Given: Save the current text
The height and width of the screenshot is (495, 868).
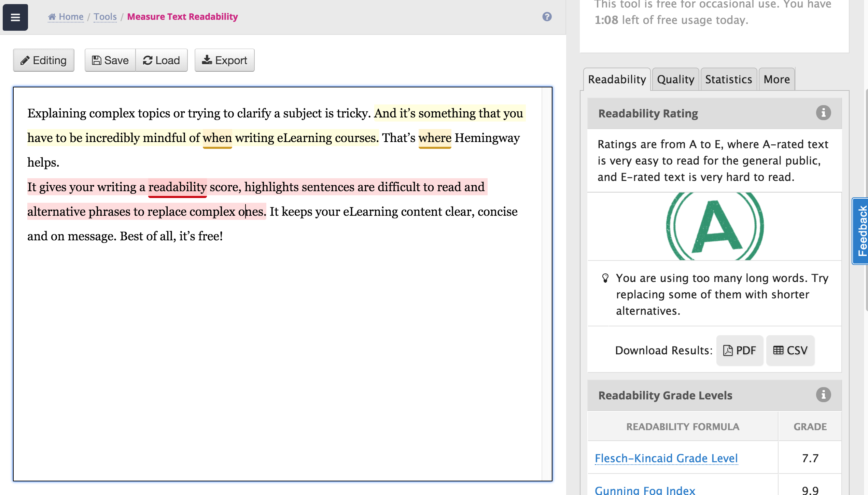Looking at the screenshot, I should pos(110,60).
